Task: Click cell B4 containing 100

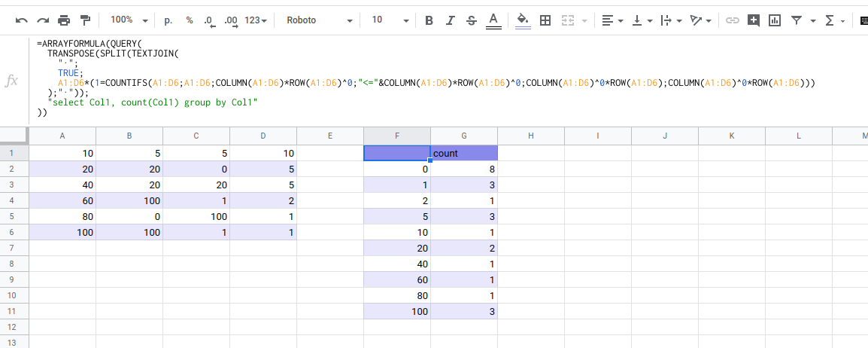Action: [x=129, y=200]
